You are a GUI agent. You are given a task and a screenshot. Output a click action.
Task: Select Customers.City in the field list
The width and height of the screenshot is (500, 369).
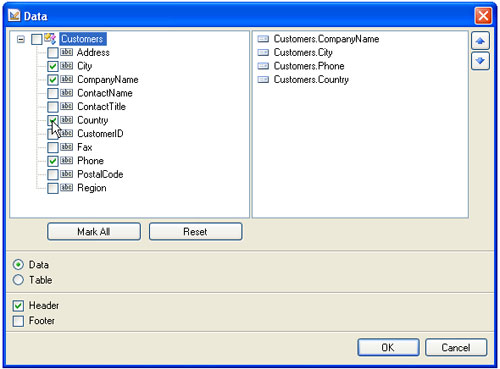303,52
